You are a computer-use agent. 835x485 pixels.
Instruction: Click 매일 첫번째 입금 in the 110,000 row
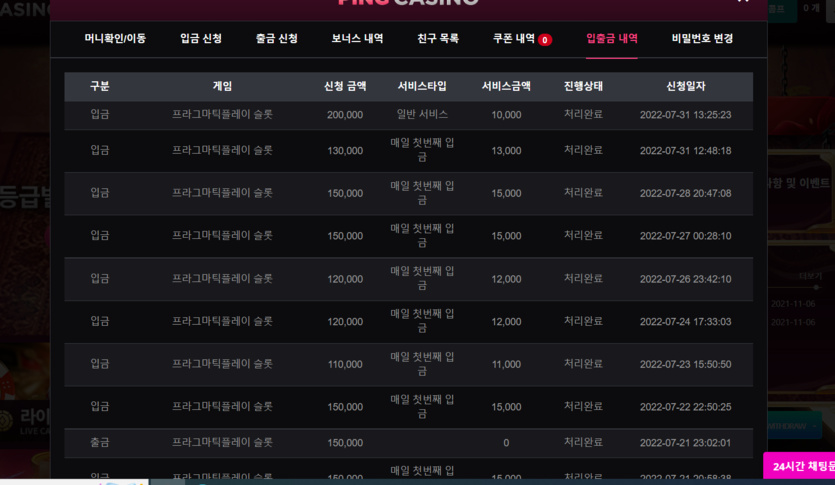coord(422,364)
